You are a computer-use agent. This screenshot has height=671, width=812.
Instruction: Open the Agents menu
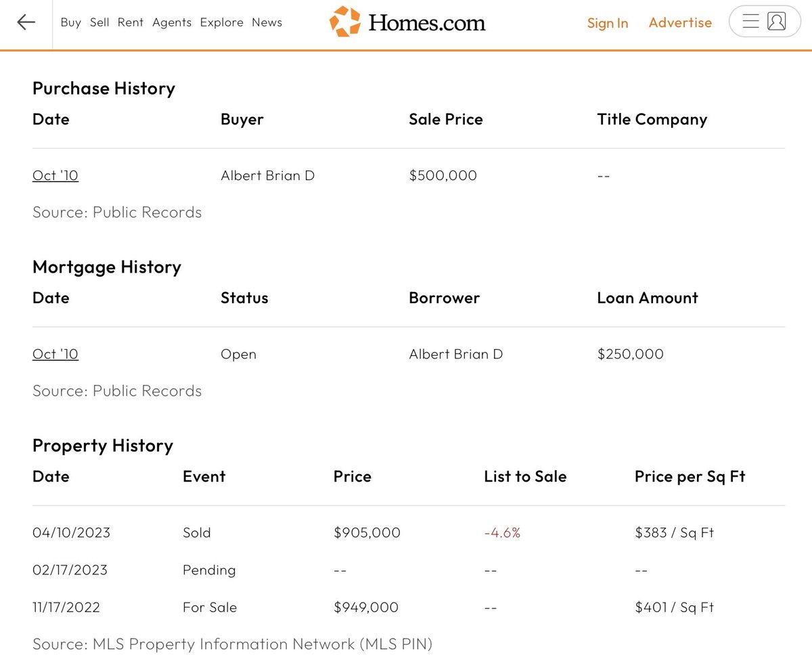172,22
